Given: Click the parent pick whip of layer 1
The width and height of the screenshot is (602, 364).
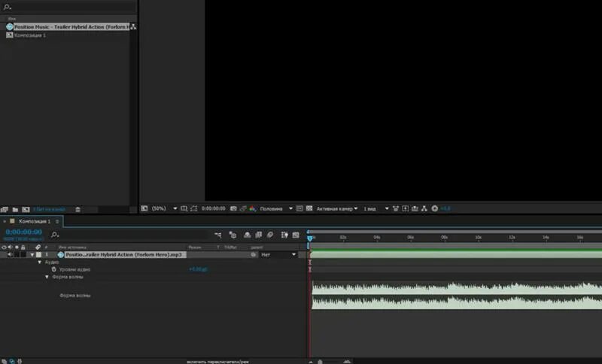Looking at the screenshot, I should pos(253,255).
